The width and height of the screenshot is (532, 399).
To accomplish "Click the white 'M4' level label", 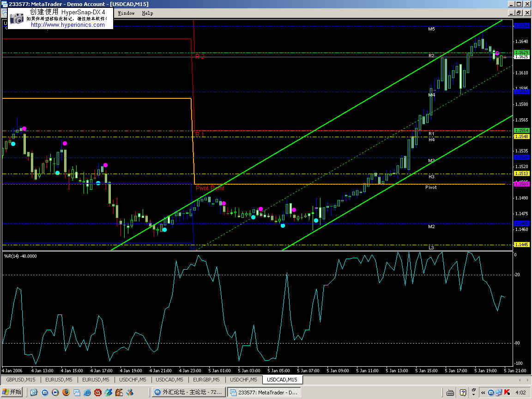I will [x=431, y=95].
